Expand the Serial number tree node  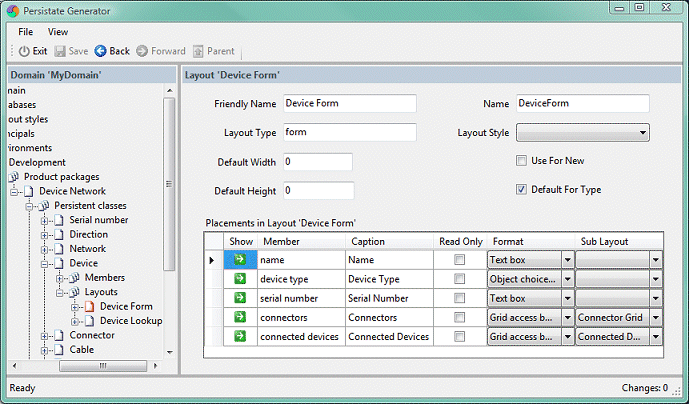44,221
